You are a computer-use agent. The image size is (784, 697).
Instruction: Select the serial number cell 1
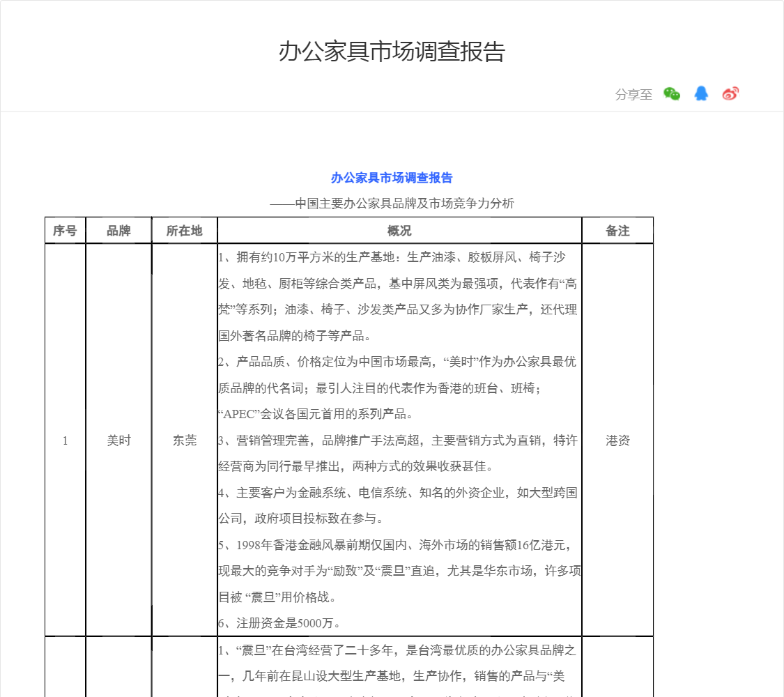click(65, 441)
